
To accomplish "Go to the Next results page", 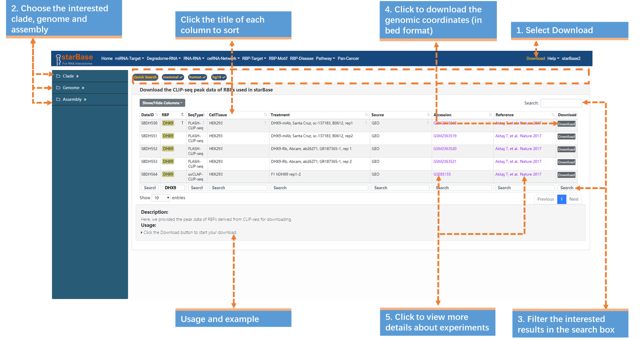I will click(x=574, y=199).
